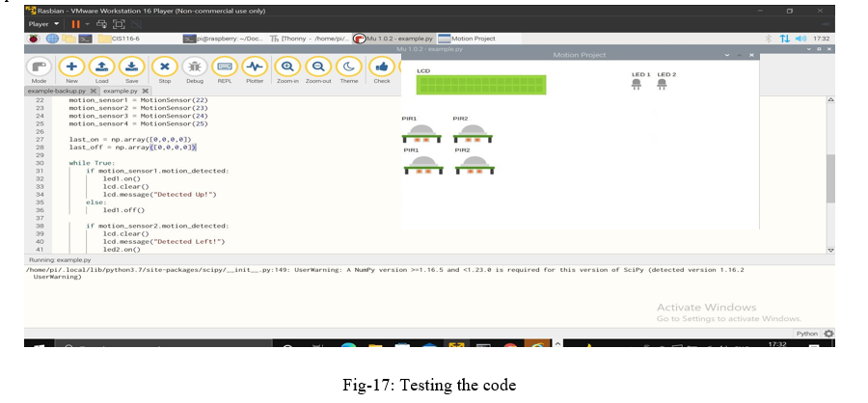The width and height of the screenshot is (868, 403).
Task: Click the 'while True:' code line
Action: [92, 163]
